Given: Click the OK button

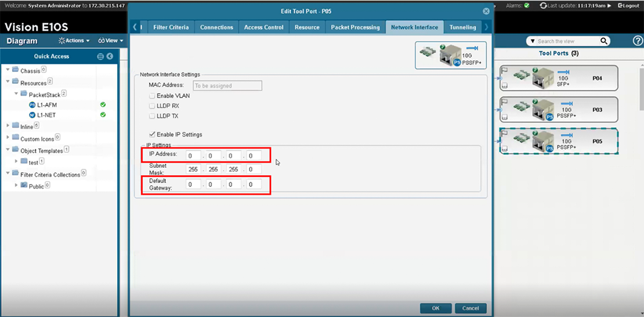Looking at the screenshot, I should click(436, 308).
